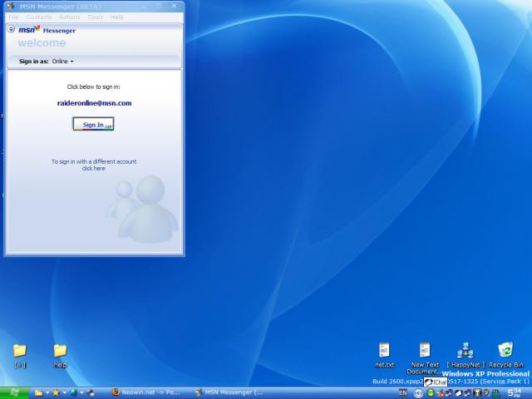Close the MSN Messenger window

point(174,6)
